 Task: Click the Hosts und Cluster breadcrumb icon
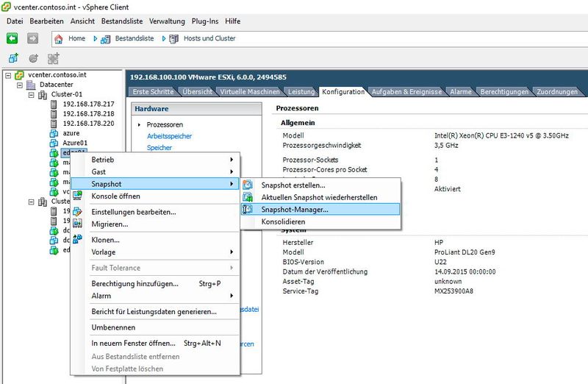point(173,39)
